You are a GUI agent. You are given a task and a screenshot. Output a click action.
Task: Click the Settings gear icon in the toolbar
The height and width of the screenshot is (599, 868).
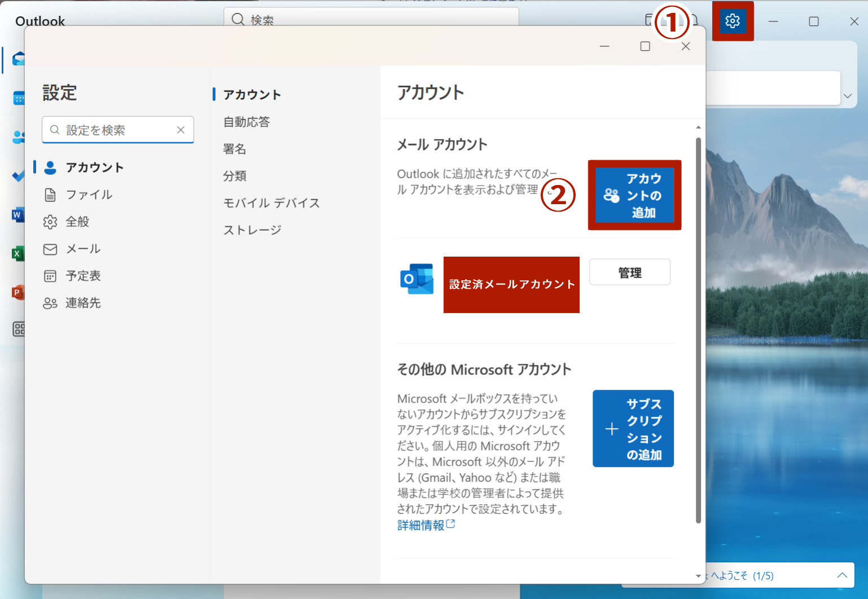click(732, 21)
